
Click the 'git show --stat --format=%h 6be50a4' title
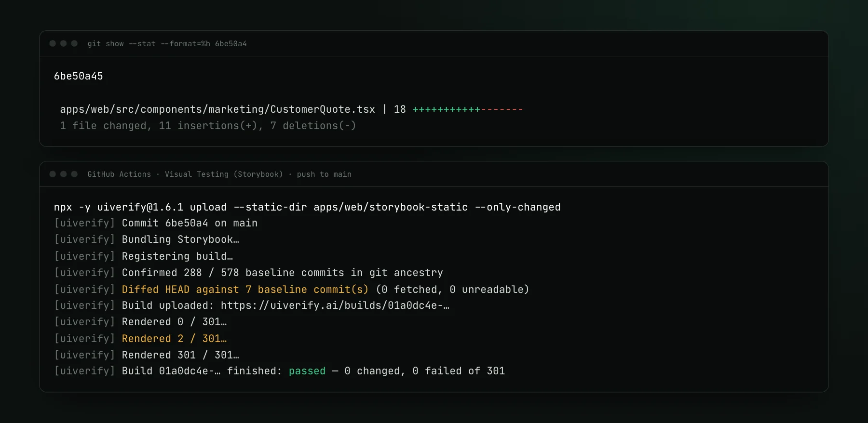(x=167, y=44)
